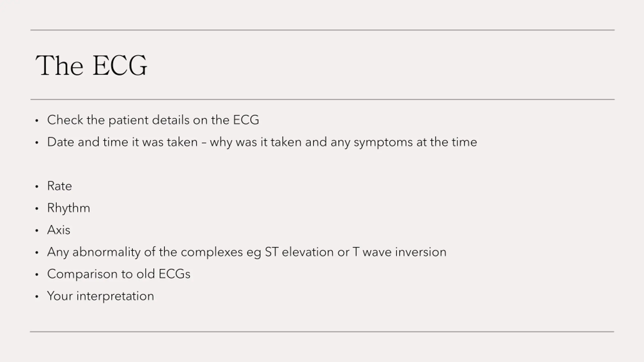Select the "Comparison to old ECGs" line
644x362 pixels.
coord(119,274)
